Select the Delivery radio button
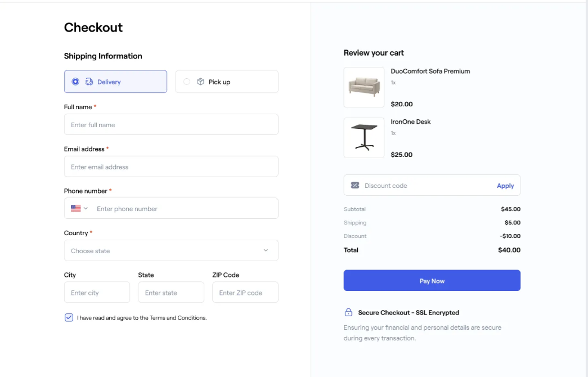This screenshot has height=377, width=588. (75, 82)
